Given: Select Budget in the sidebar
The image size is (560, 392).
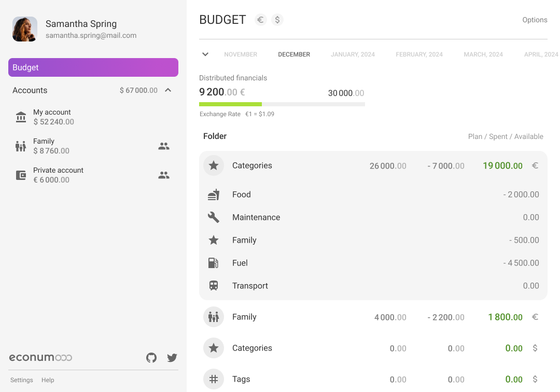Looking at the screenshot, I should (93, 67).
